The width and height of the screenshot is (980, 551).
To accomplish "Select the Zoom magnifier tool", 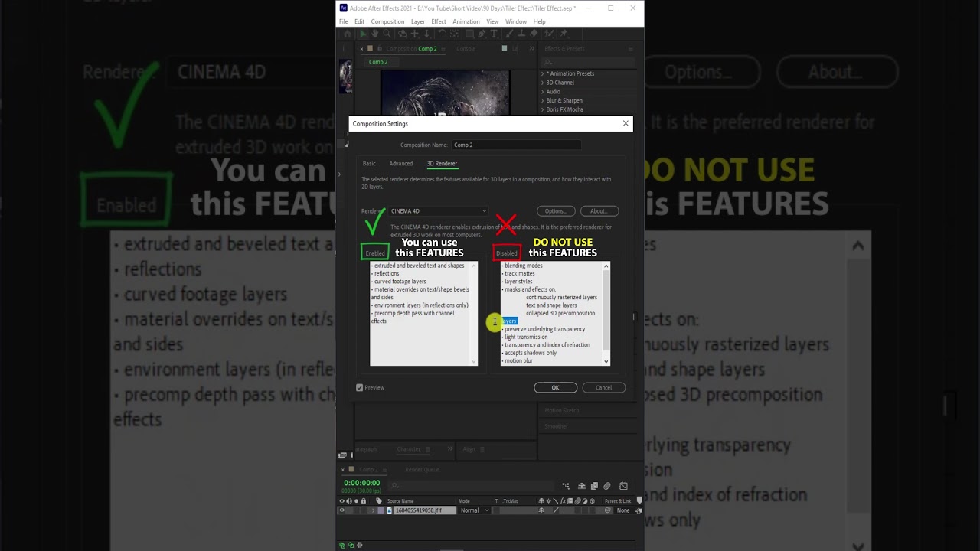I will 385,34.
